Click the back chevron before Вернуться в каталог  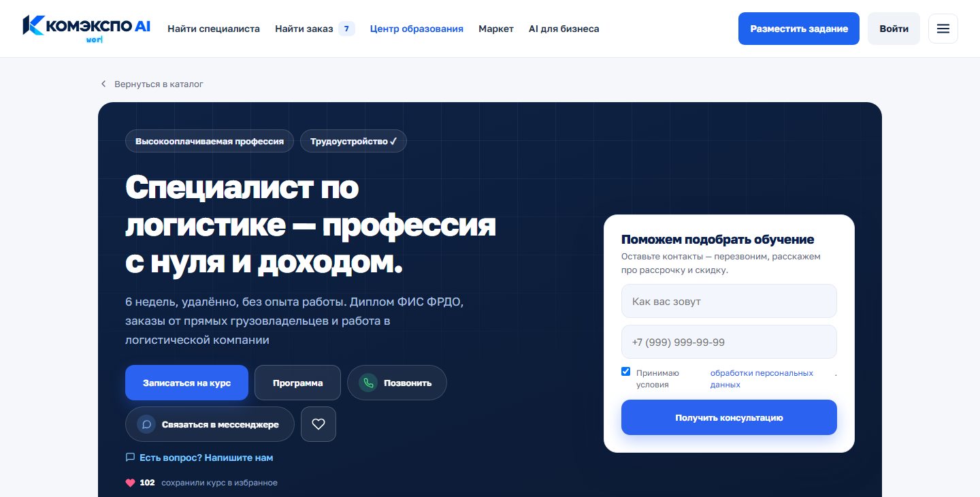(103, 84)
